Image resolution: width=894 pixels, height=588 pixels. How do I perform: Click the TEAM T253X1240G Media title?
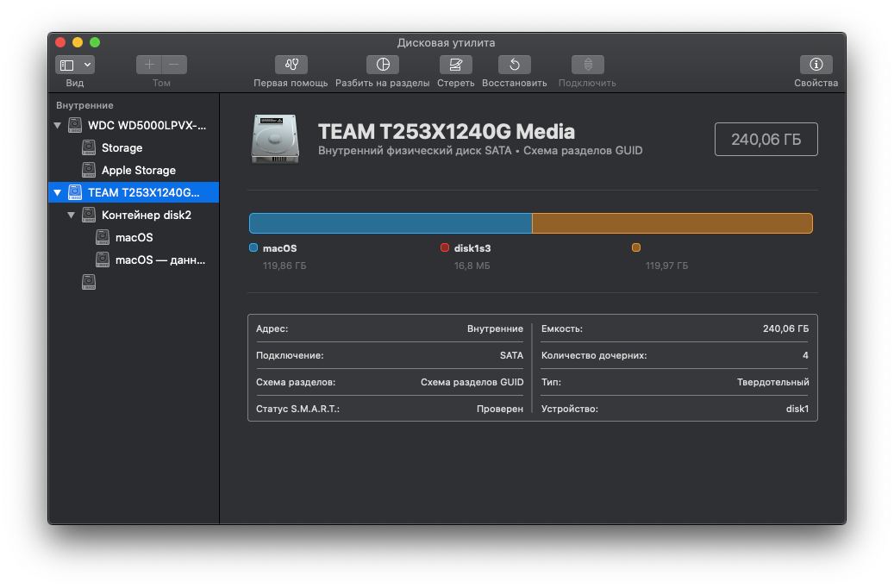447,132
